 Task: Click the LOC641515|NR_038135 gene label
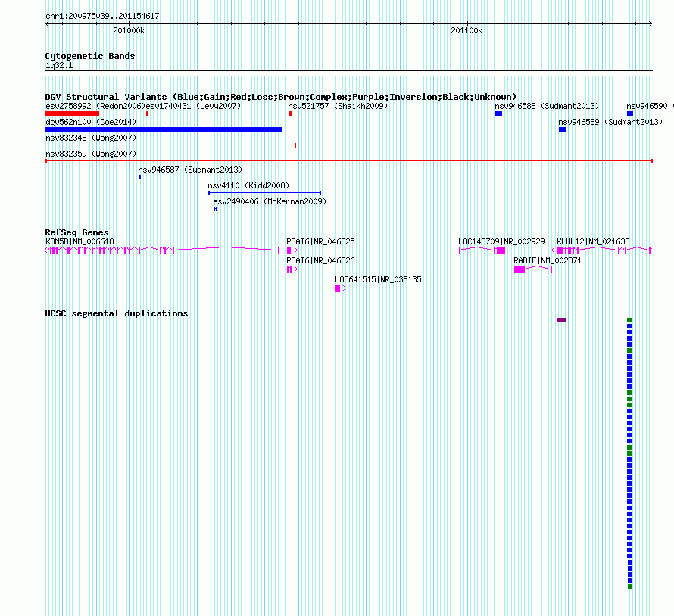(x=378, y=279)
